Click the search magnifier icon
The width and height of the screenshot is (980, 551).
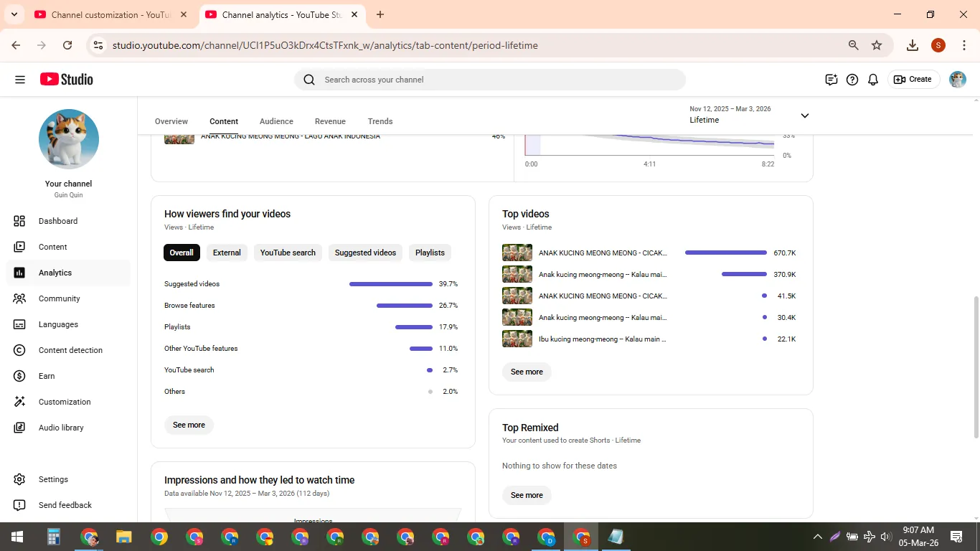click(309, 80)
